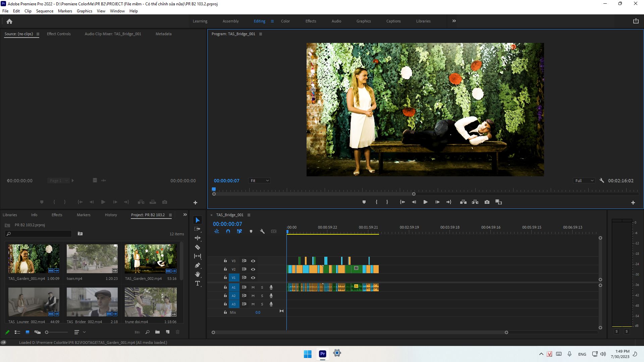Switch to the Color workspace

click(285, 21)
